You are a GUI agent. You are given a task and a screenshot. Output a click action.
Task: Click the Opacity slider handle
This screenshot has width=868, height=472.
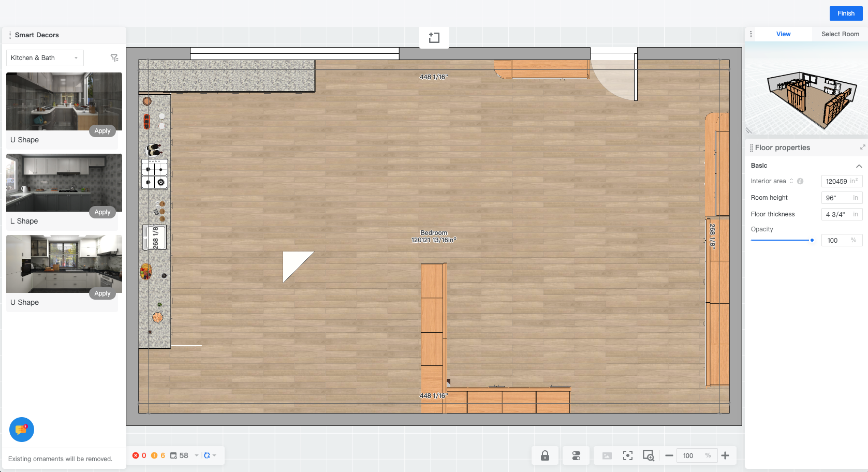pos(812,240)
